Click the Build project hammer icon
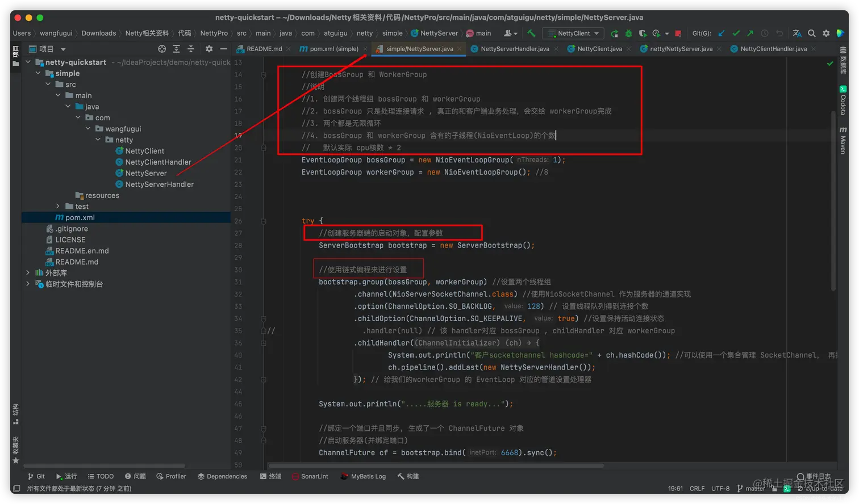This screenshot has height=504, width=859. pyautogui.click(x=531, y=33)
